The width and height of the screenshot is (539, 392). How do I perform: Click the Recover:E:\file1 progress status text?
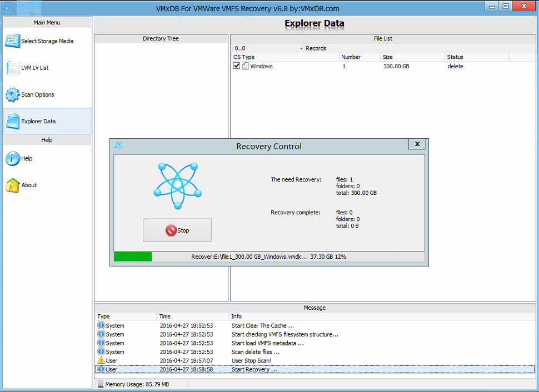point(269,257)
